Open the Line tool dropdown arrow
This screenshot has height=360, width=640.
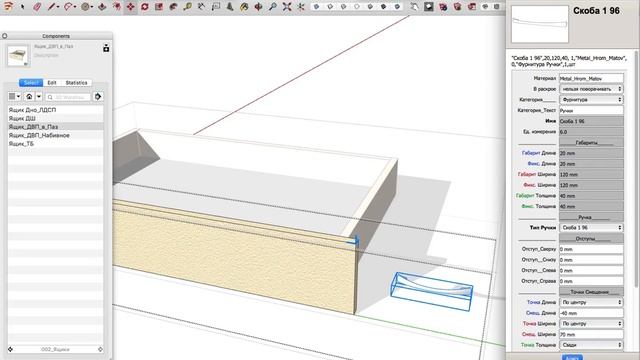click(58, 7)
